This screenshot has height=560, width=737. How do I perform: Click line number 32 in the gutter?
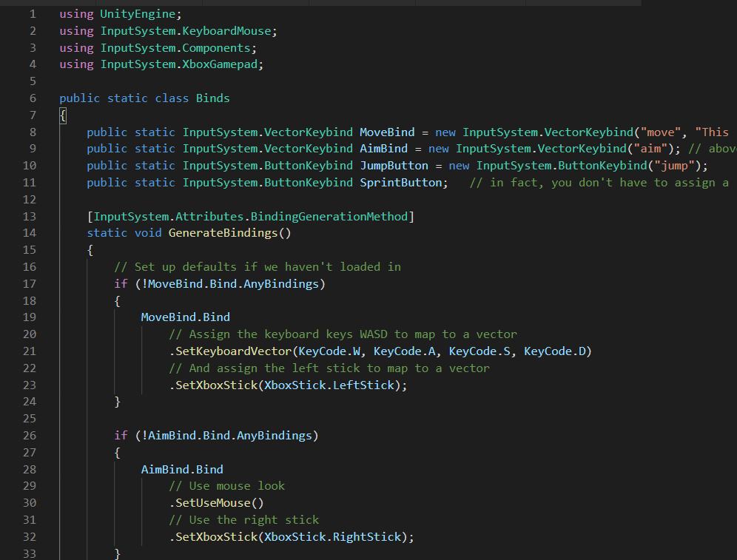pos(29,537)
